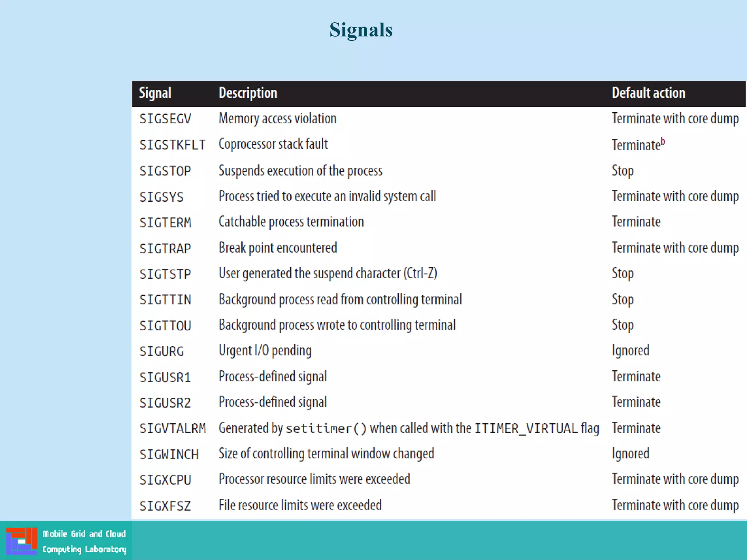747x560 pixels.
Task: Click SIGSTKFLT's 'Terminate' action with footnote b
Action: [x=638, y=144]
